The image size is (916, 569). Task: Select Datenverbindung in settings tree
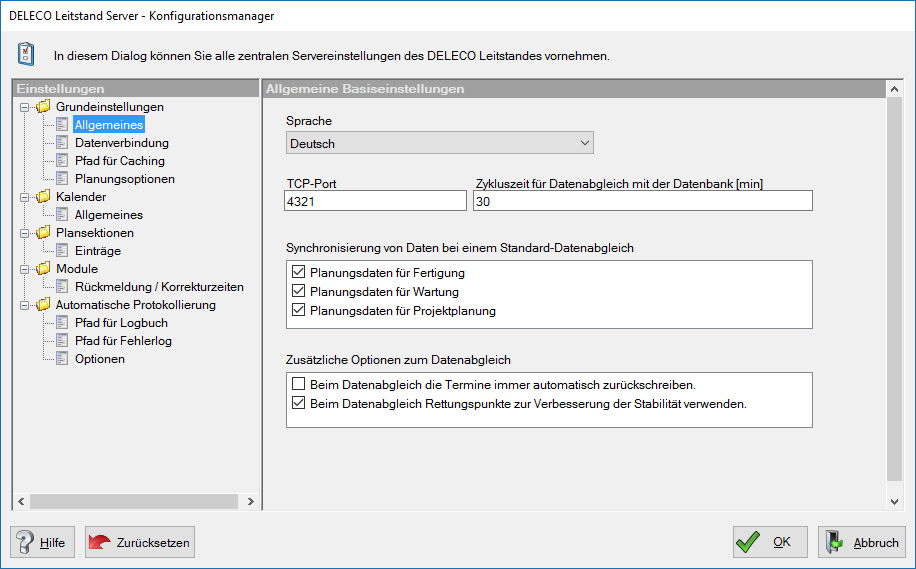tap(122, 143)
